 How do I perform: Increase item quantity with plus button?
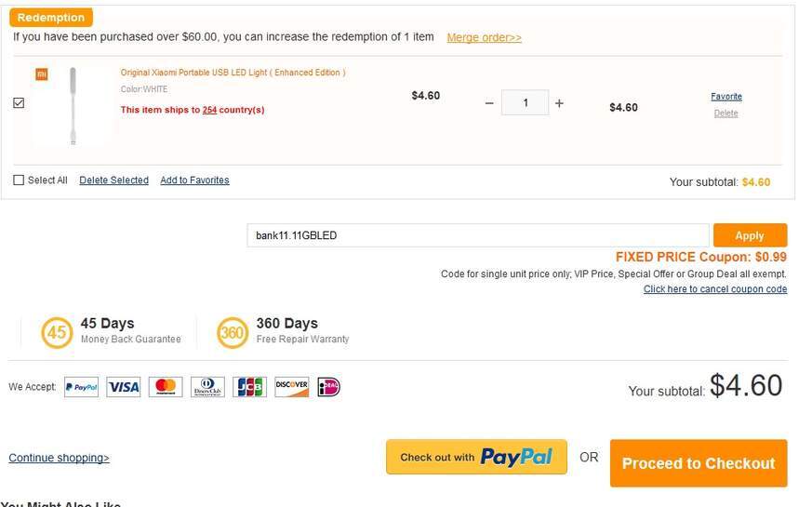pyautogui.click(x=559, y=103)
